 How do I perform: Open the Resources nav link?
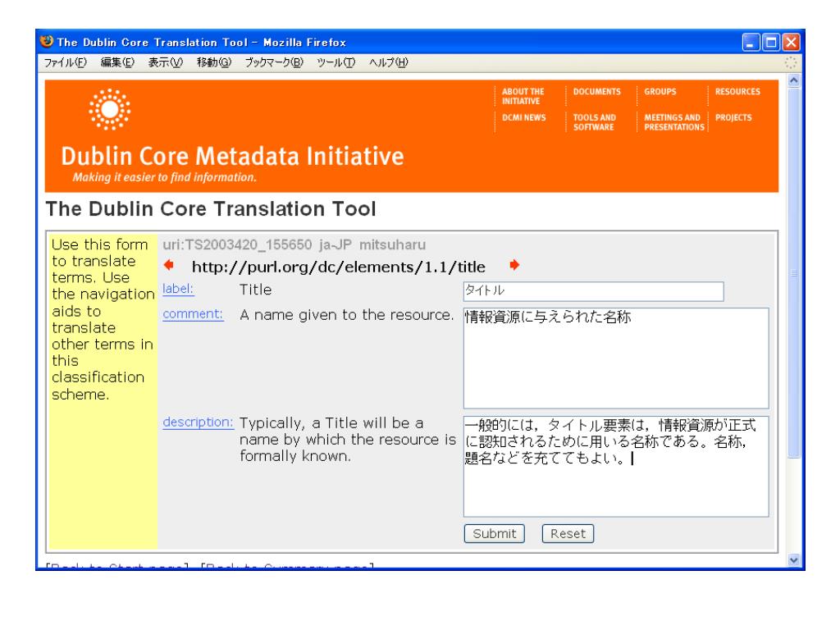pyautogui.click(x=737, y=92)
